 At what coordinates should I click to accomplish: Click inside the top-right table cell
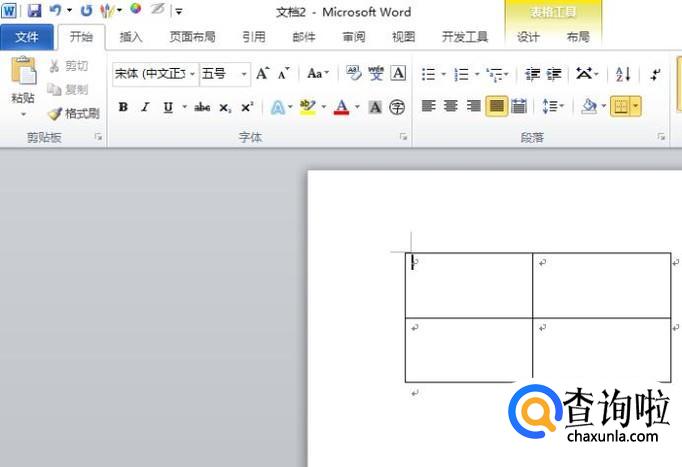[602, 285]
